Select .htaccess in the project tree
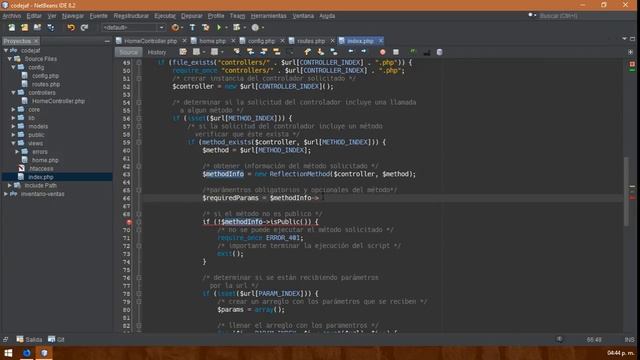Viewport: 640px width, 360px height. click(x=41, y=169)
